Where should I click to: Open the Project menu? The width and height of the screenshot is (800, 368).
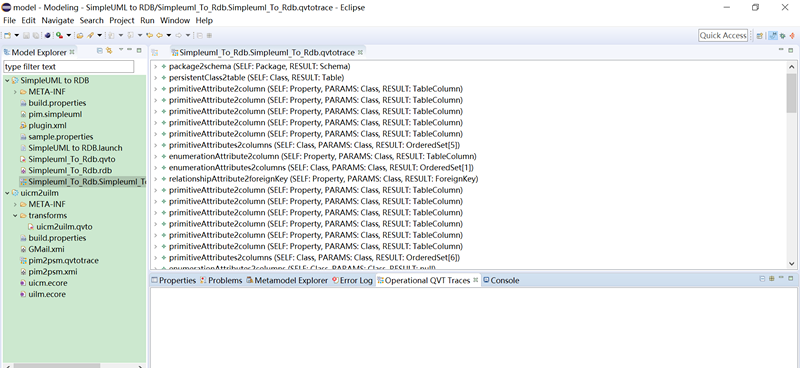[122, 20]
